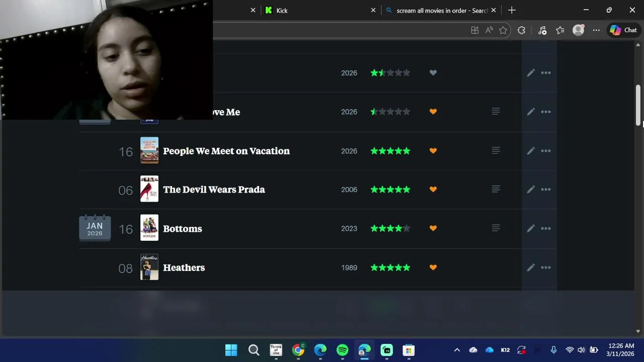Open Edge Settings and more menu
This screenshot has width=644, height=362.
596,30
